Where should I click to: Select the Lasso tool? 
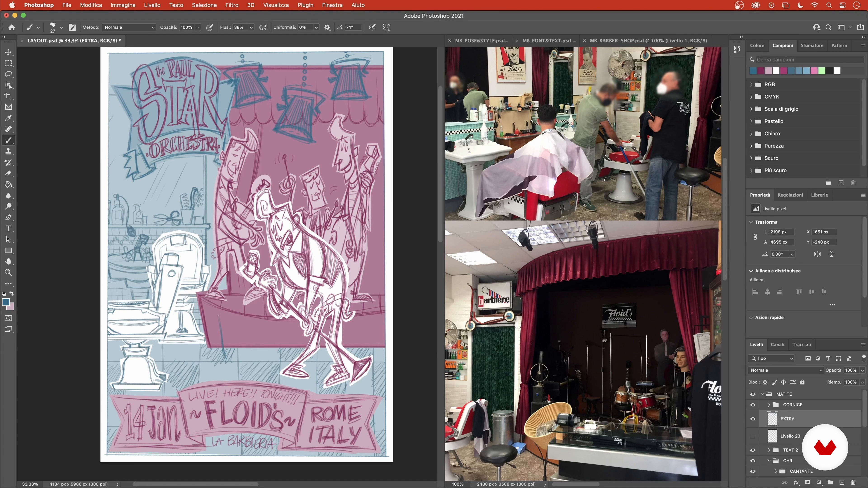[x=8, y=74]
